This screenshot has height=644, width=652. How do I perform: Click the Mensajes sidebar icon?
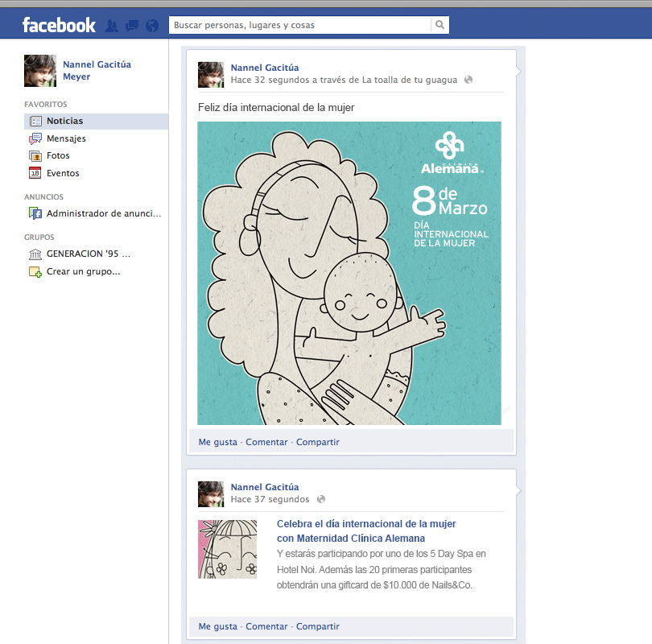pyautogui.click(x=35, y=138)
